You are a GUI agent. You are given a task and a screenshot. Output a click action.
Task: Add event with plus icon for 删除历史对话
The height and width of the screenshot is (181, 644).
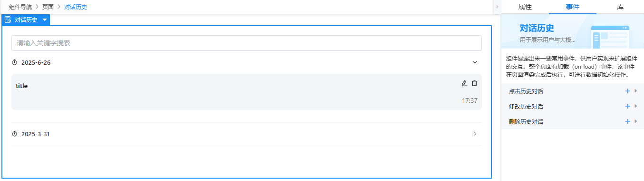pyautogui.click(x=627, y=121)
